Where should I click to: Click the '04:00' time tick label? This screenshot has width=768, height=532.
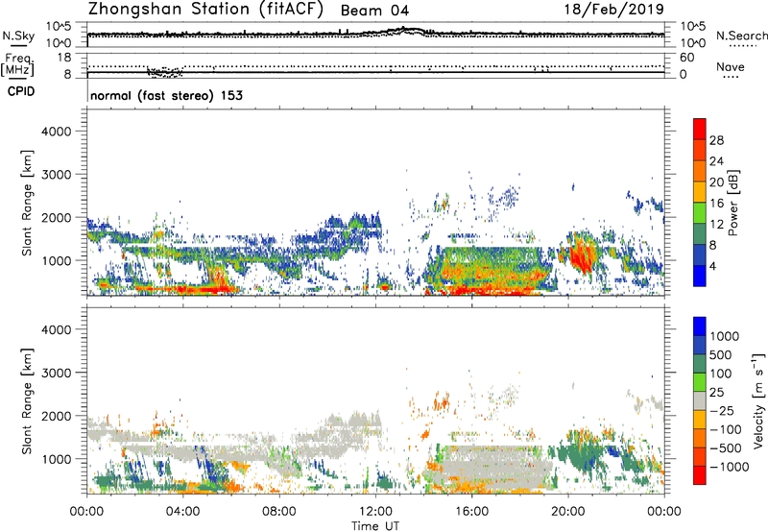(x=183, y=512)
